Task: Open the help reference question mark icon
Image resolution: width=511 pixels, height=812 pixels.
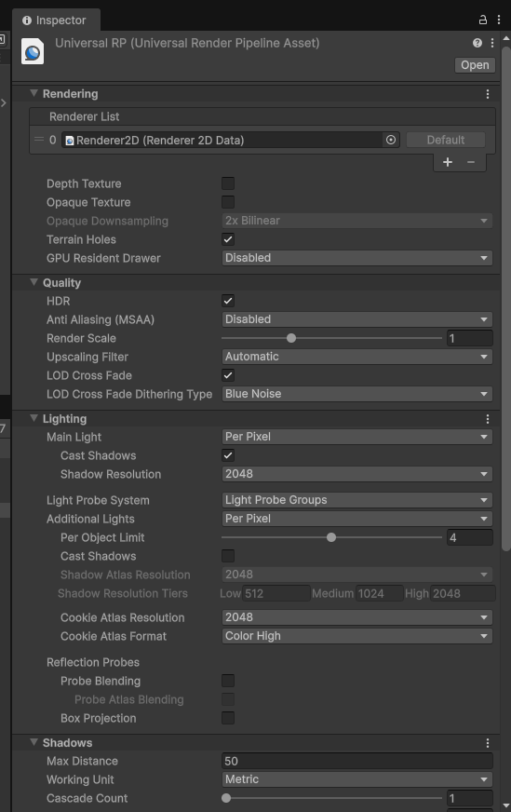Action: coord(477,43)
